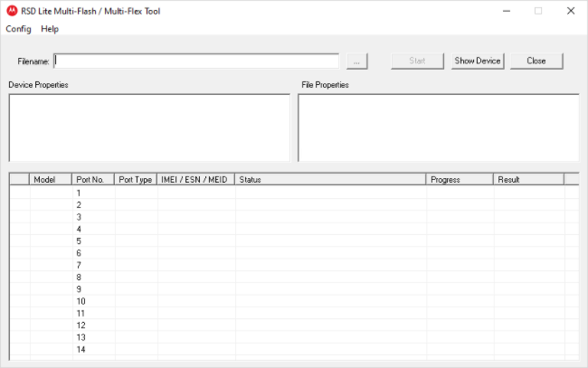Screen dimensions: 588x368
Task: Click inside the File Properties box
Action: coord(439,127)
